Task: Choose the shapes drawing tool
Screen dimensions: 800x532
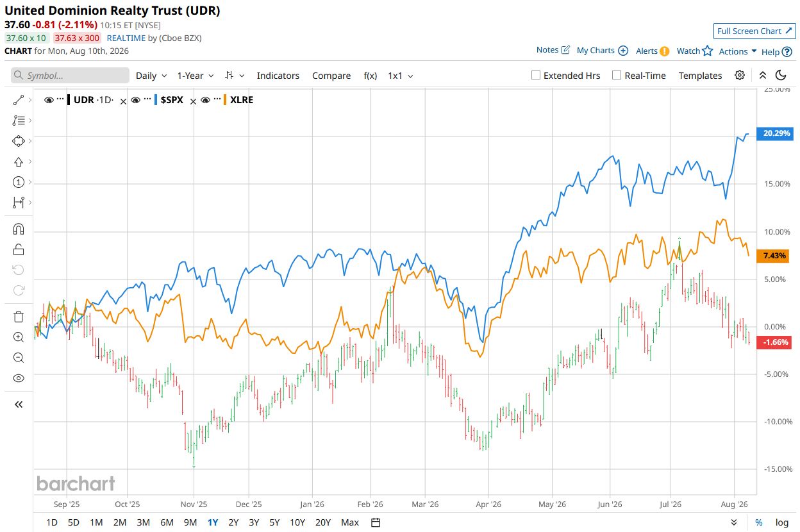Action: [x=18, y=141]
